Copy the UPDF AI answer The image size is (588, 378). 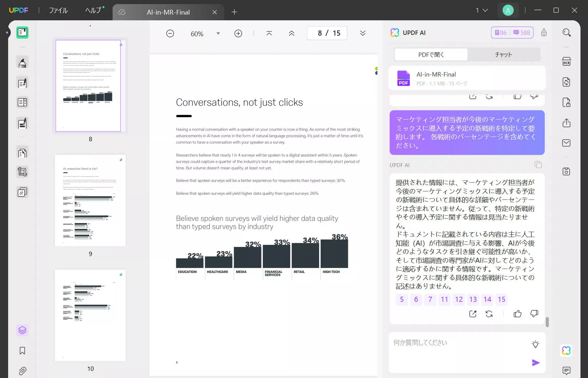click(538, 165)
